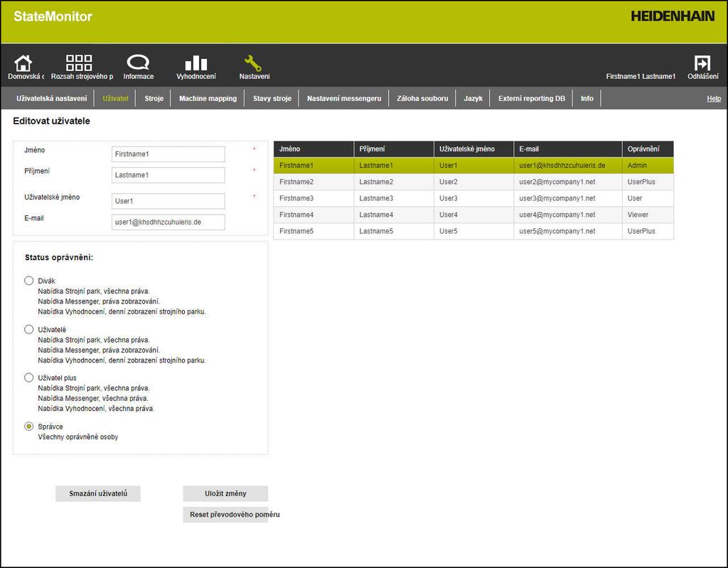The width and height of the screenshot is (728, 568).
Task: Click the Viewer permission cell
Action: coord(648,215)
